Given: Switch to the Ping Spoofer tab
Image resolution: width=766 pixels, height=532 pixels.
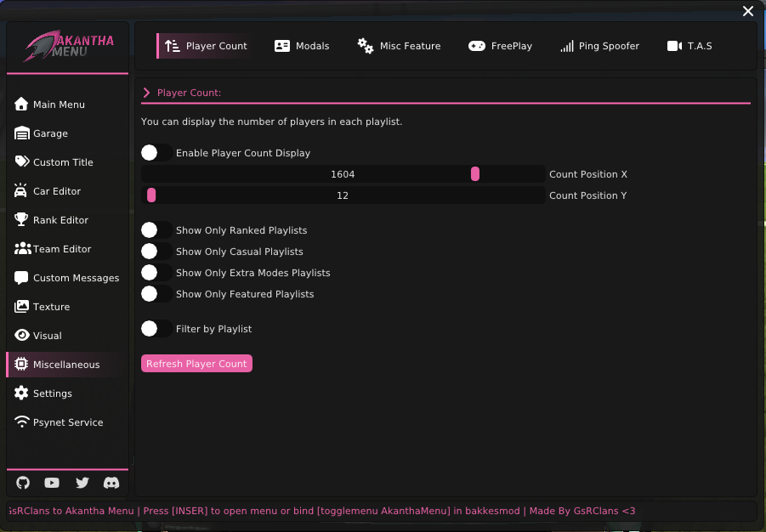Looking at the screenshot, I should pos(599,46).
